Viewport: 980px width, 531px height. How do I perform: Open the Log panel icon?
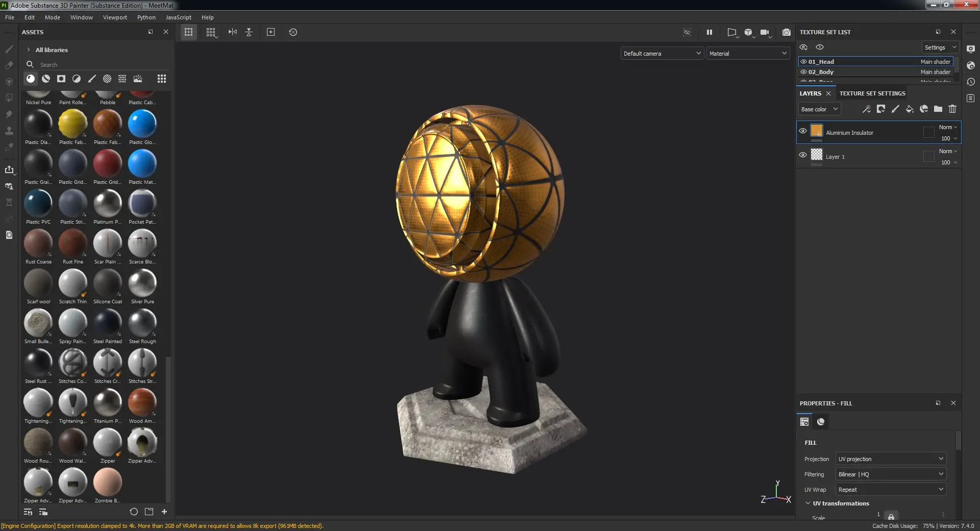(971, 98)
